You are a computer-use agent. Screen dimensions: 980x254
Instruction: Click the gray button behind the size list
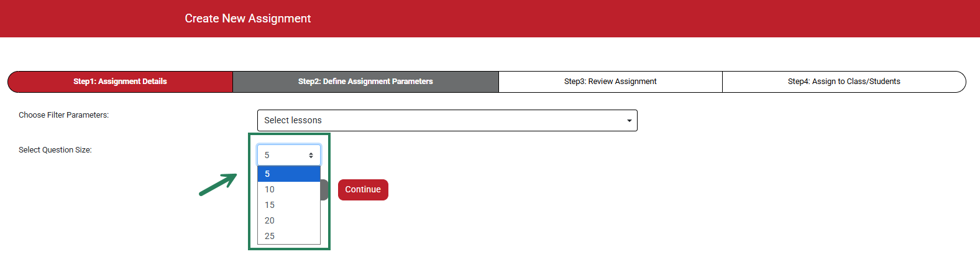tap(324, 190)
